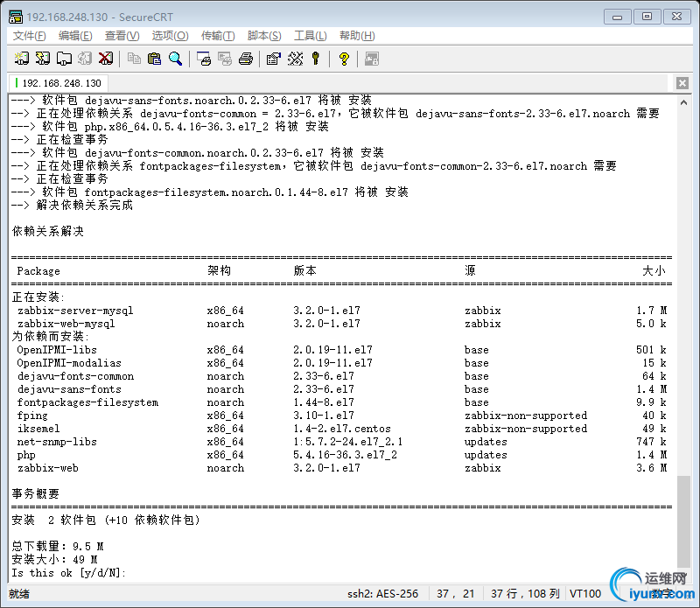Open the 传输(T) menu

click(x=218, y=36)
